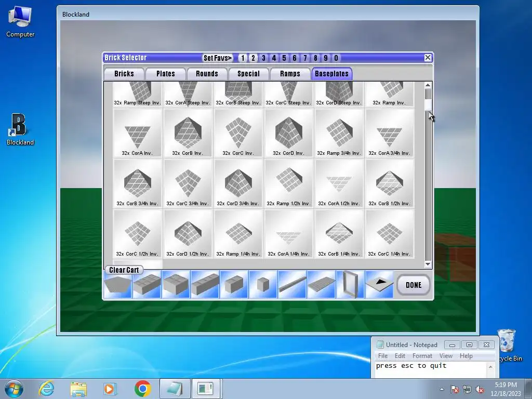This screenshot has width=532, height=399.
Task: Click the long thin bar brick in cart
Action: [292, 285]
